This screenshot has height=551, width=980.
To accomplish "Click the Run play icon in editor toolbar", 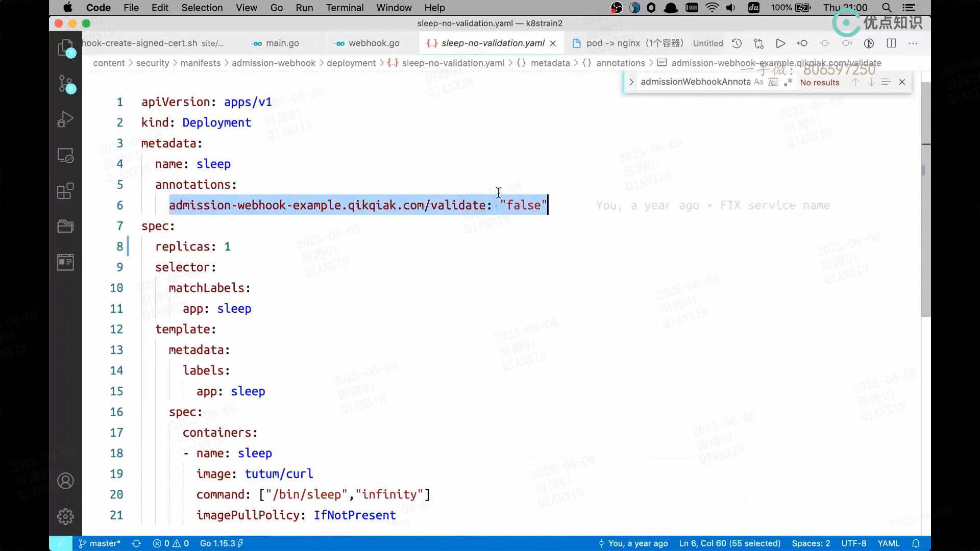I will (780, 43).
